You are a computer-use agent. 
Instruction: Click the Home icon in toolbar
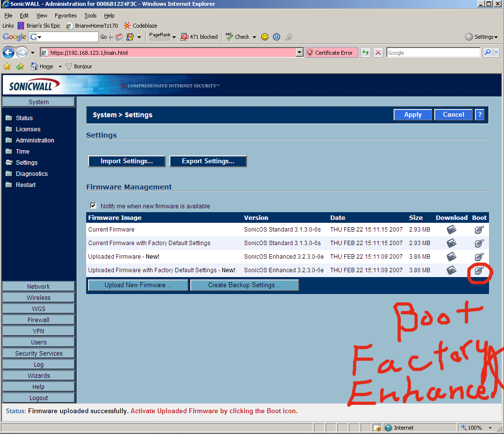(34, 66)
